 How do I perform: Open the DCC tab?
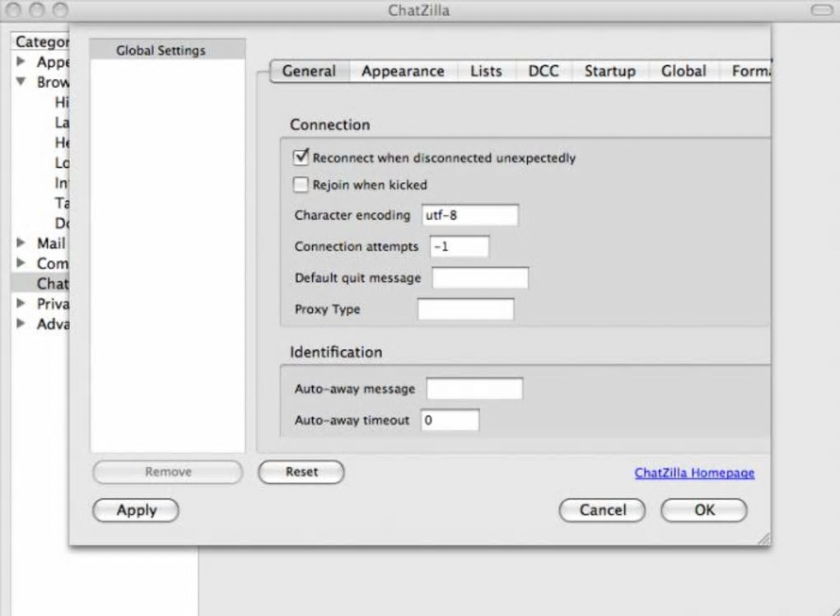click(544, 72)
